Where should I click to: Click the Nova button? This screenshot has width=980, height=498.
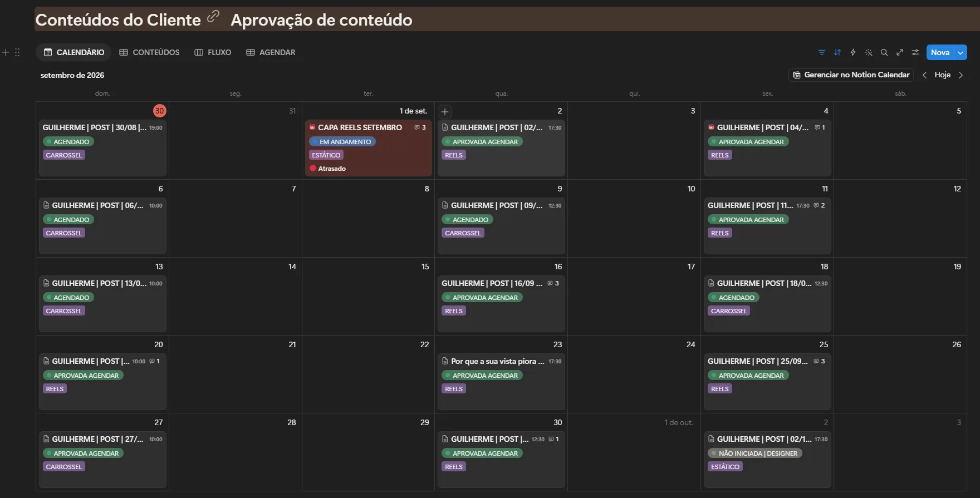coord(940,52)
